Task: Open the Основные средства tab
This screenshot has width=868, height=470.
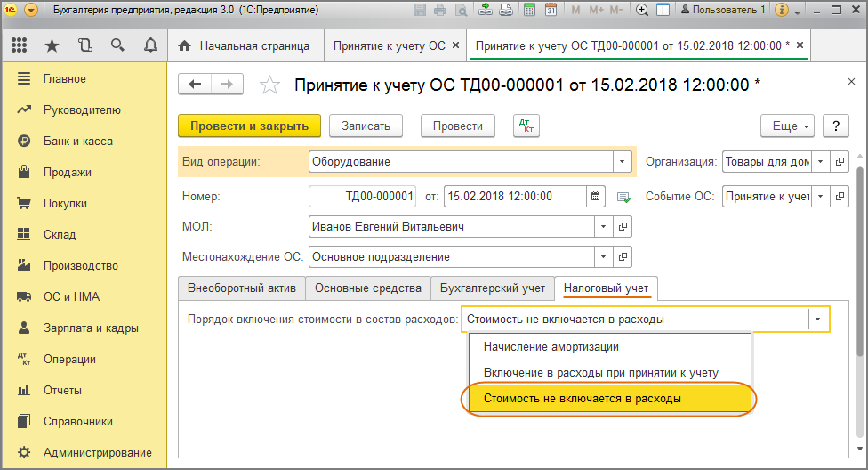Action: pyautogui.click(x=368, y=288)
